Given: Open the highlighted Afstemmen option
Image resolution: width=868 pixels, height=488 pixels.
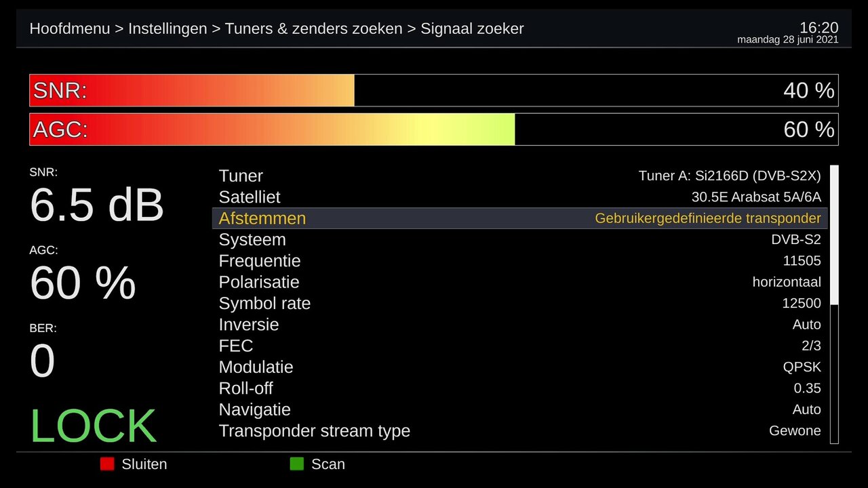Looking at the screenshot, I should point(519,218).
